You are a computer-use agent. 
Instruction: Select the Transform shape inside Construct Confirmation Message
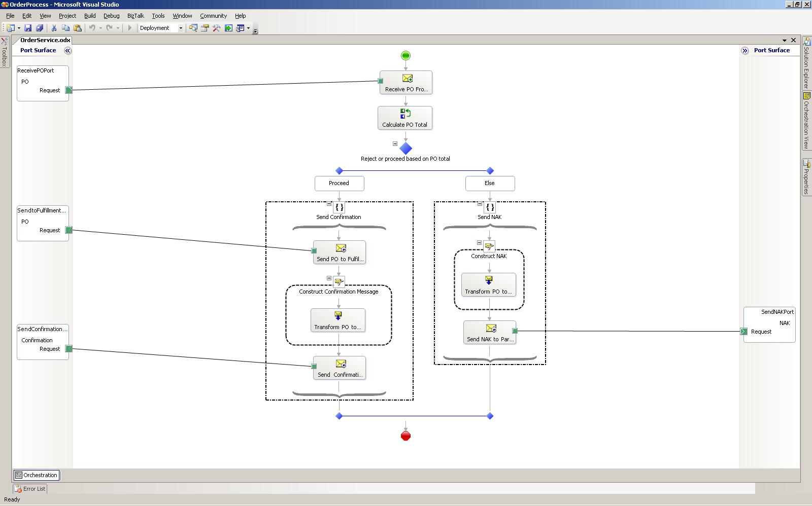[338, 320]
